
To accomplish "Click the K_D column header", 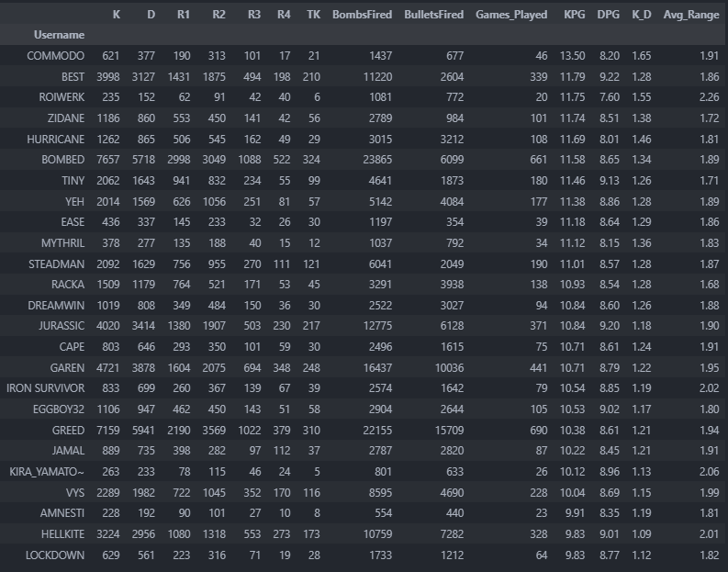I will (641, 15).
